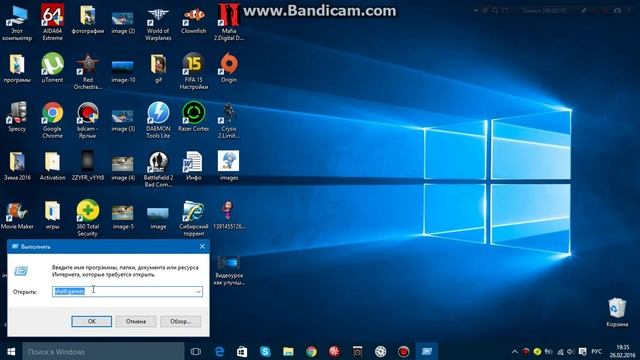Screen dimensions: 640x360
Task: Open the clock and date flyout
Action: pos(622,351)
